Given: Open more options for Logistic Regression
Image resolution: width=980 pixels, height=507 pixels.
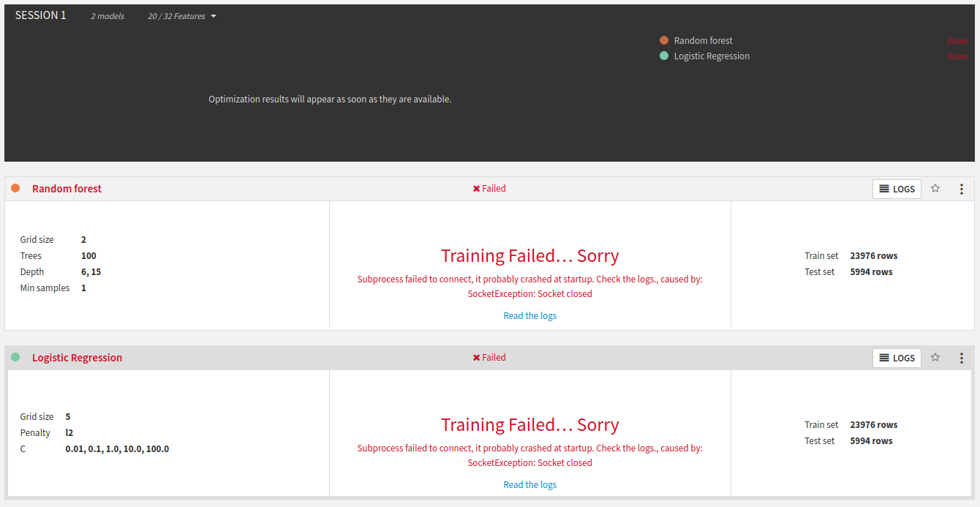Looking at the screenshot, I should (962, 358).
